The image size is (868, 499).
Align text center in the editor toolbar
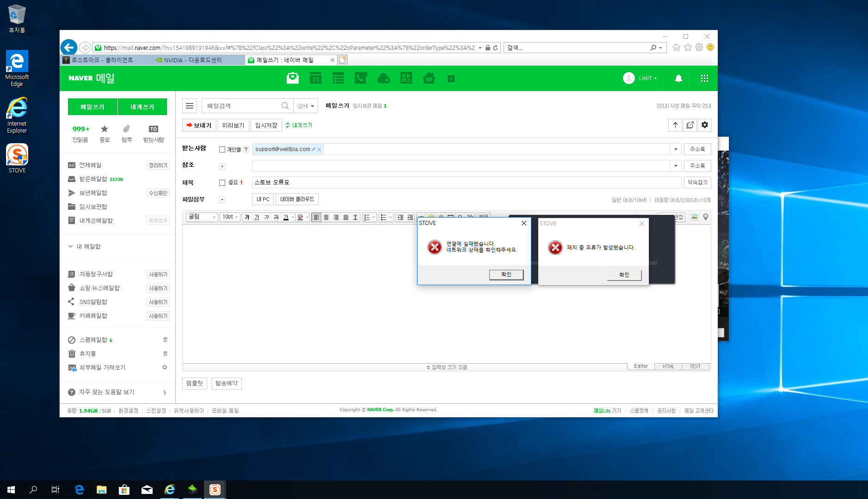pyautogui.click(x=326, y=218)
